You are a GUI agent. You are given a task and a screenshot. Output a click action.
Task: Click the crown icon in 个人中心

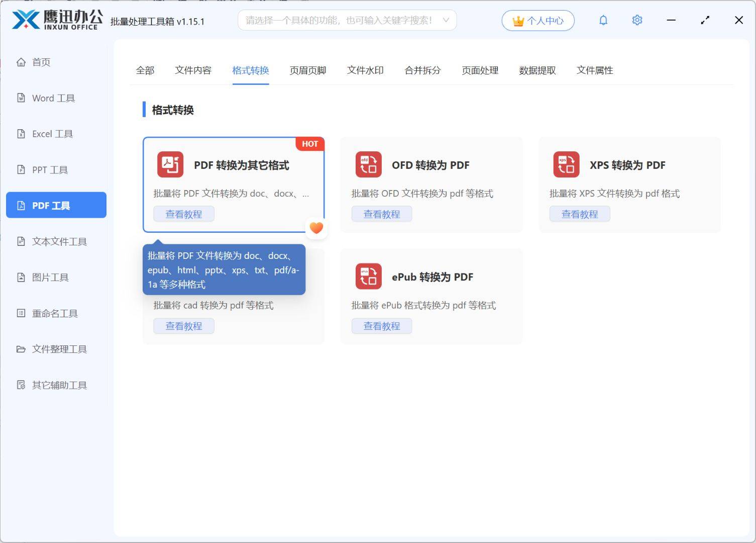tap(518, 21)
